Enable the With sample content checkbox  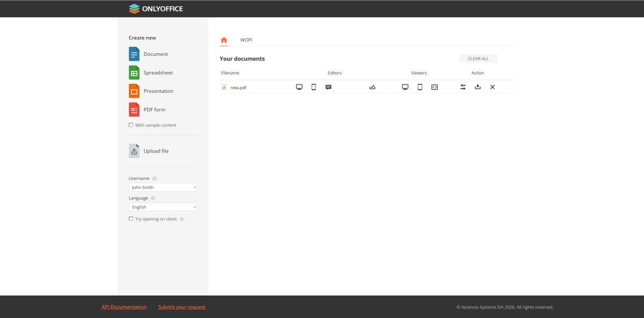131,125
